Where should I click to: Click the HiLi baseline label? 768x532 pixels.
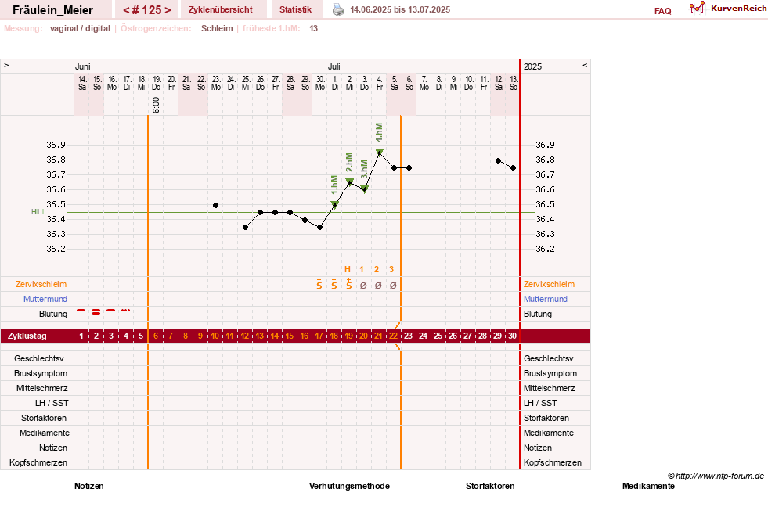click(x=38, y=212)
